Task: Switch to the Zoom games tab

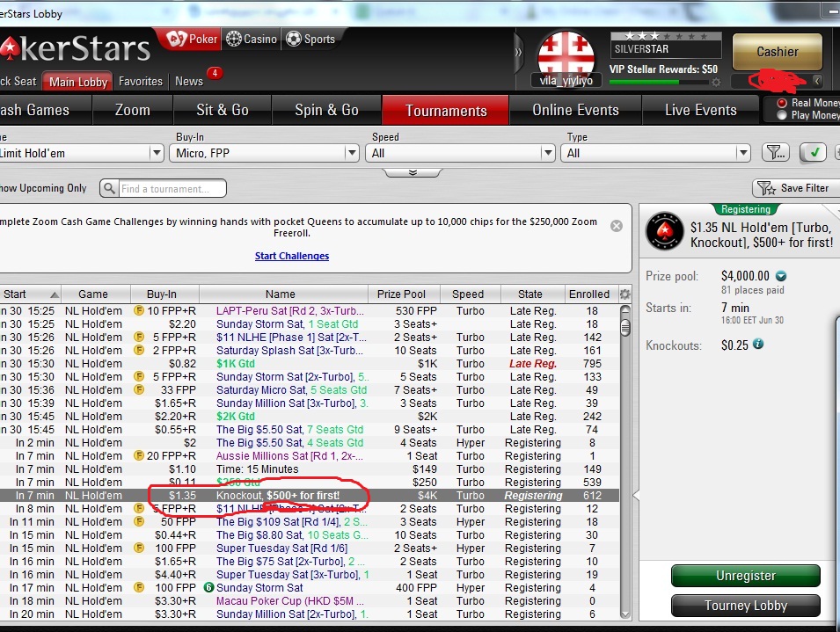Action: pos(133,110)
